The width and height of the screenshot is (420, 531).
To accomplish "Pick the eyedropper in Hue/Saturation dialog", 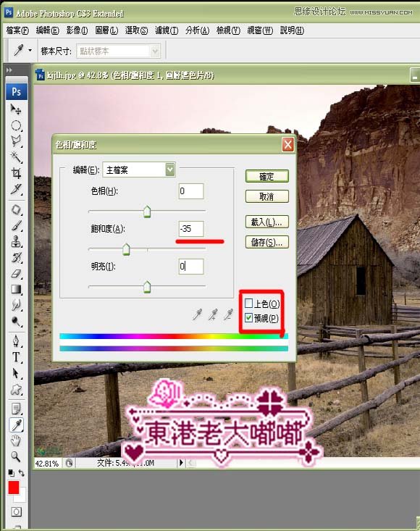I will [x=197, y=314].
